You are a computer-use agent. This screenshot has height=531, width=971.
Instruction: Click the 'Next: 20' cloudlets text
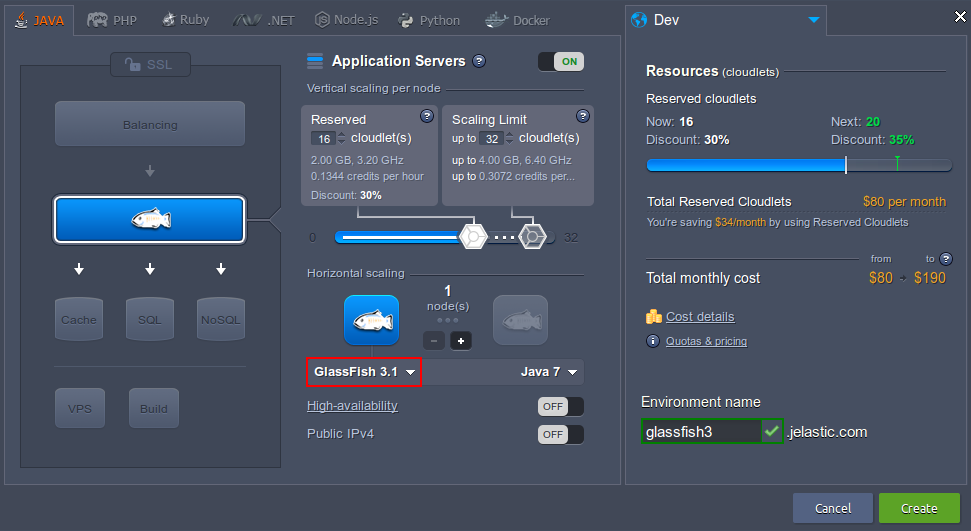point(855,121)
